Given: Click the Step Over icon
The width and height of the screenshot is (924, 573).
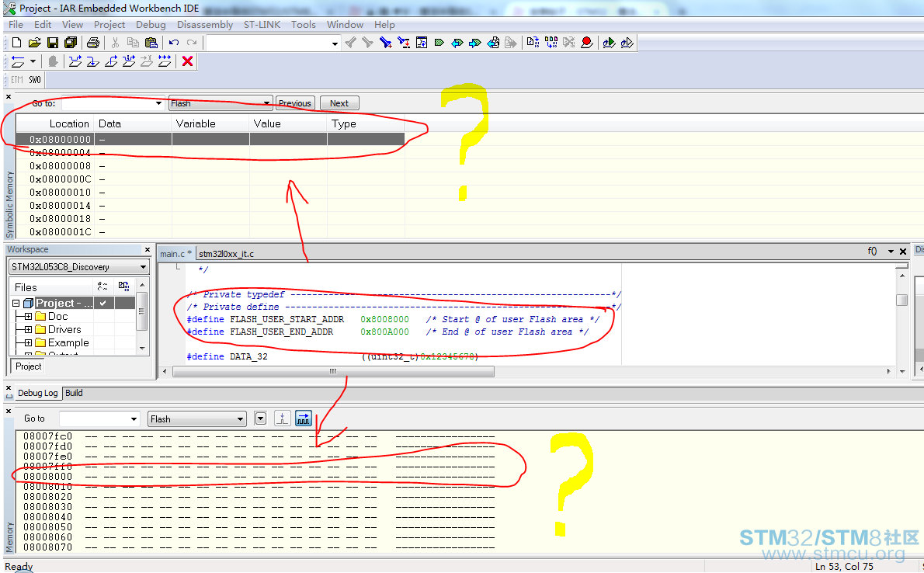Looking at the screenshot, I should click(x=75, y=61).
